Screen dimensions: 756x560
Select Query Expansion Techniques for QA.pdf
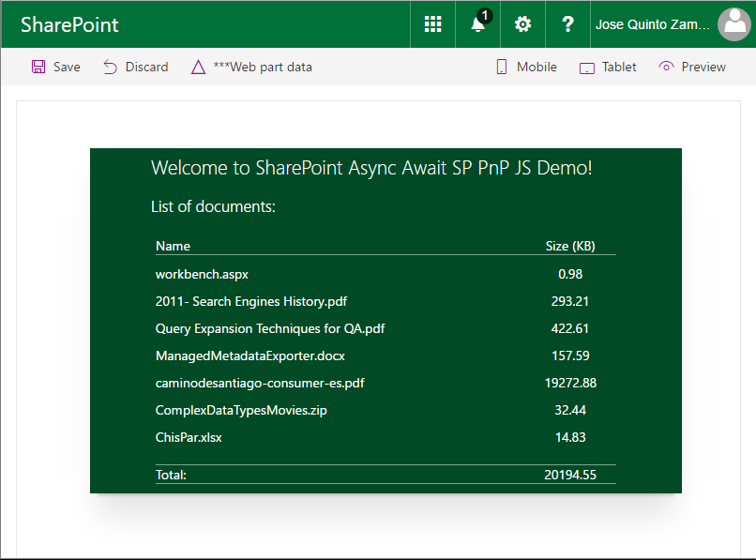(x=270, y=328)
